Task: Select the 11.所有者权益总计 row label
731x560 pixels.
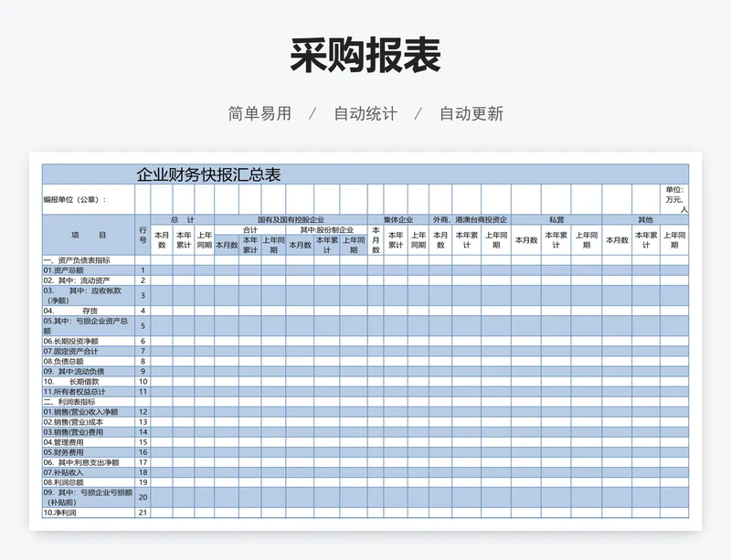Action: [x=89, y=392]
